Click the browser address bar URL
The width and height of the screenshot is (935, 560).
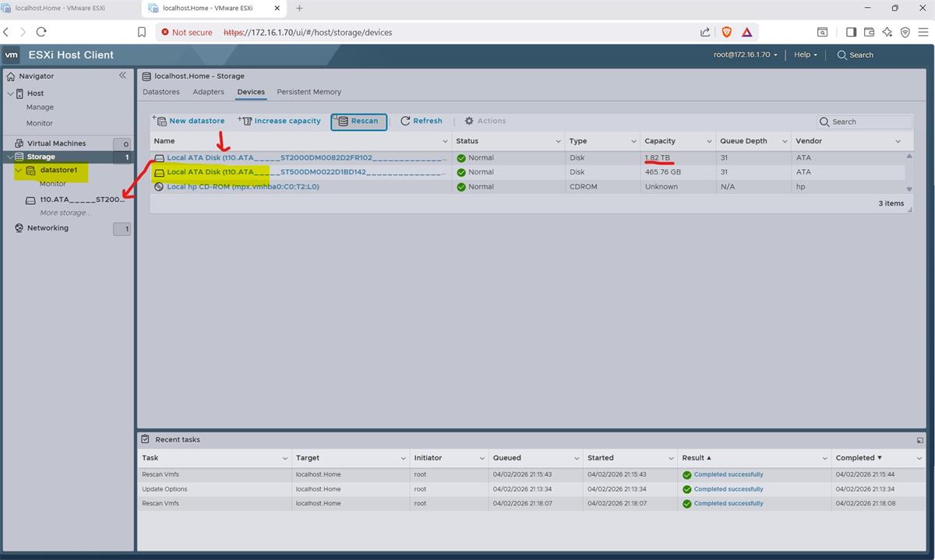point(308,33)
